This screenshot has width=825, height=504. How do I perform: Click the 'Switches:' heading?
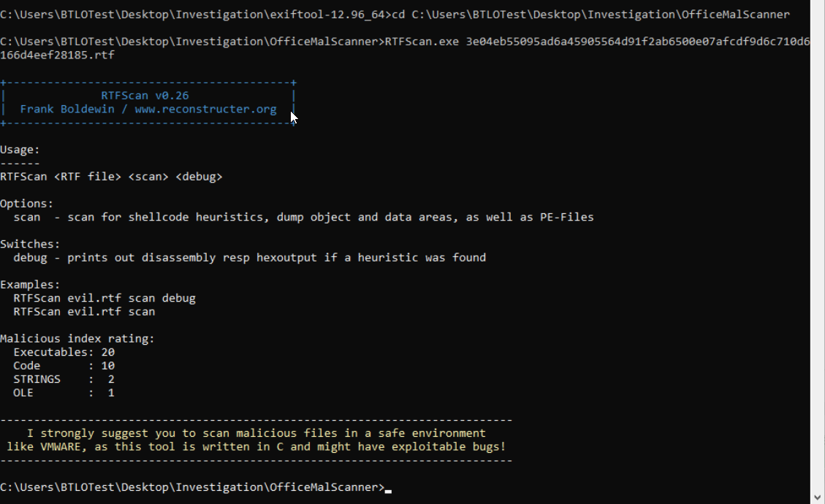30,244
